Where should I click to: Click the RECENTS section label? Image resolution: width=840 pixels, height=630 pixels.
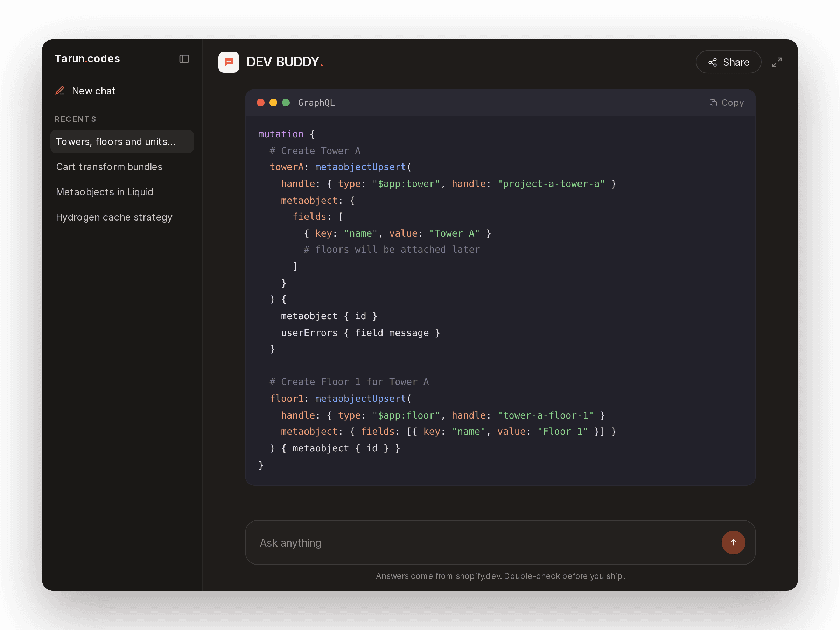click(x=76, y=119)
